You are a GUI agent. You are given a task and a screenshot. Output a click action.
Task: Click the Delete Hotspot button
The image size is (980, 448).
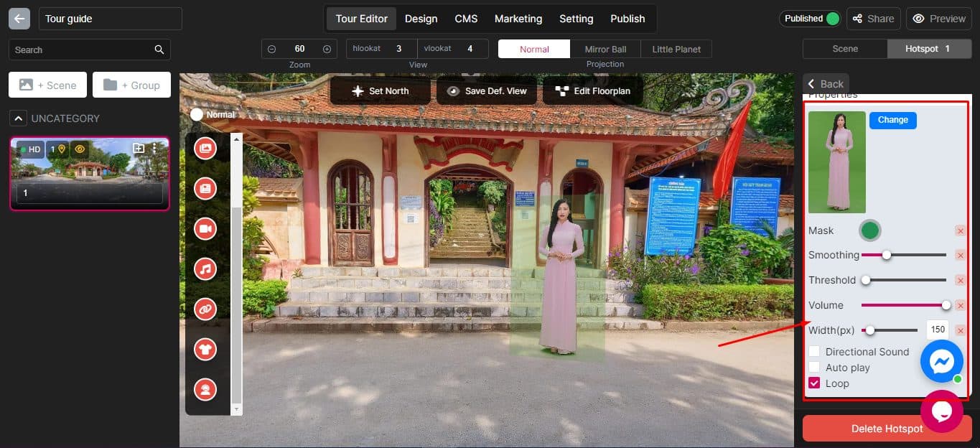click(x=885, y=429)
